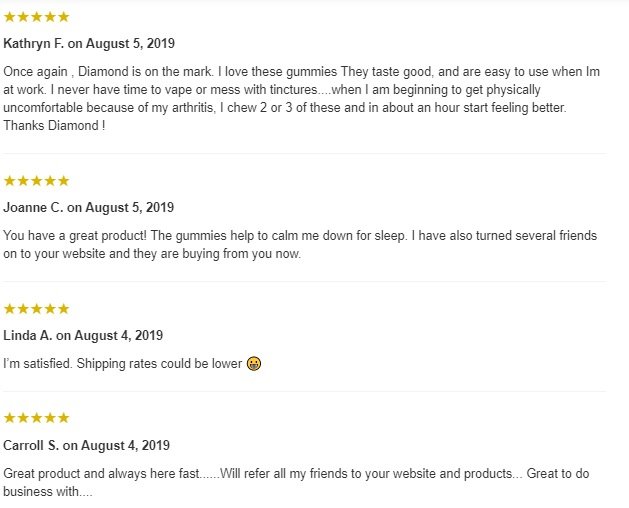Click 'business with....' last line of Carroll's review

(48, 492)
